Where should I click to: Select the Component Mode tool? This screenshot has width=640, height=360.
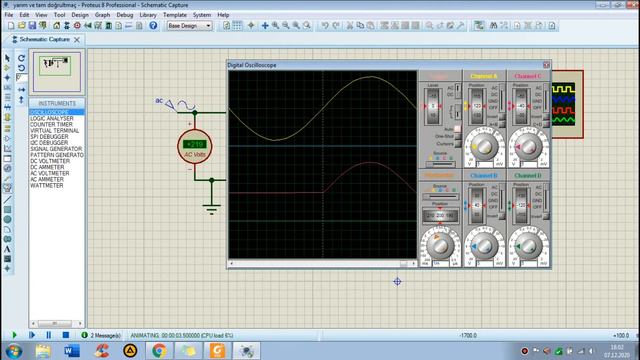point(7,68)
